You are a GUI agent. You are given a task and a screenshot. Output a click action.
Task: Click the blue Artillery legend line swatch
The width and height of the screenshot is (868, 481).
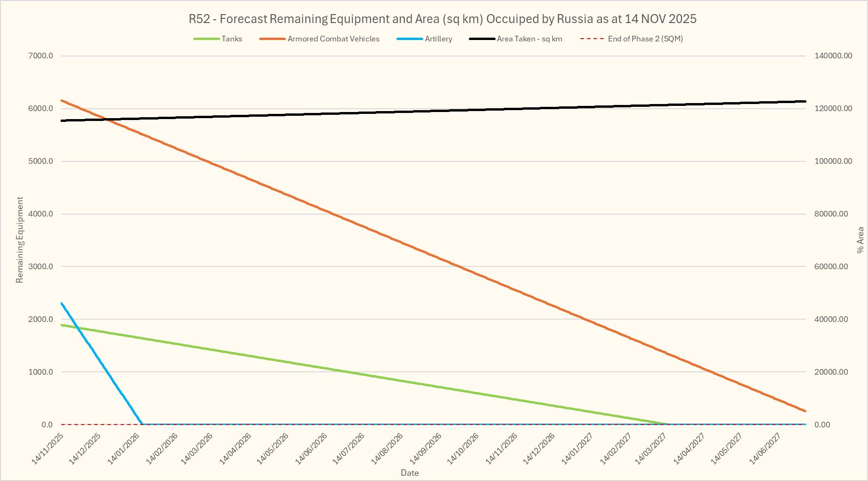coord(410,39)
